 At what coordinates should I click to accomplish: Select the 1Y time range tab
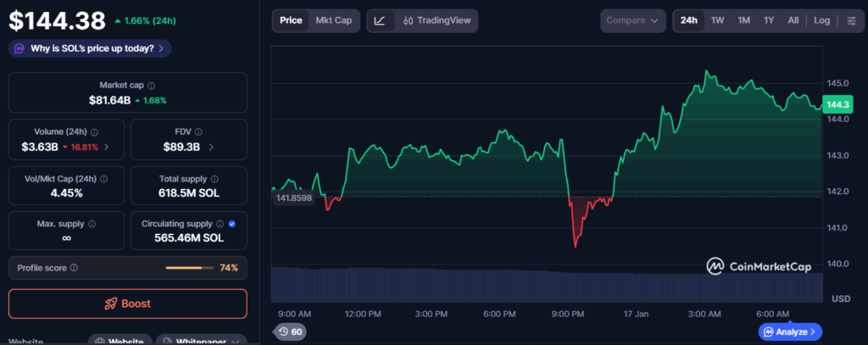pos(768,20)
